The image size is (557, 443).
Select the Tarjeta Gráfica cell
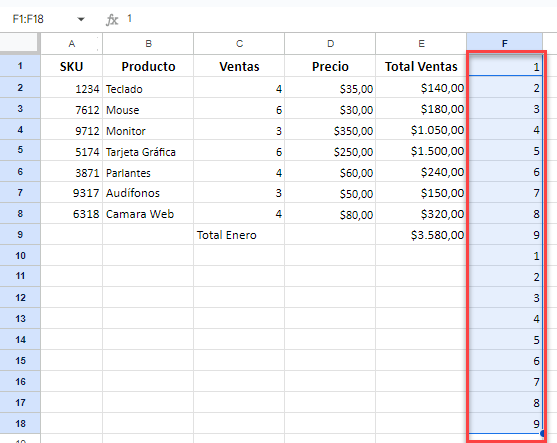(148, 150)
